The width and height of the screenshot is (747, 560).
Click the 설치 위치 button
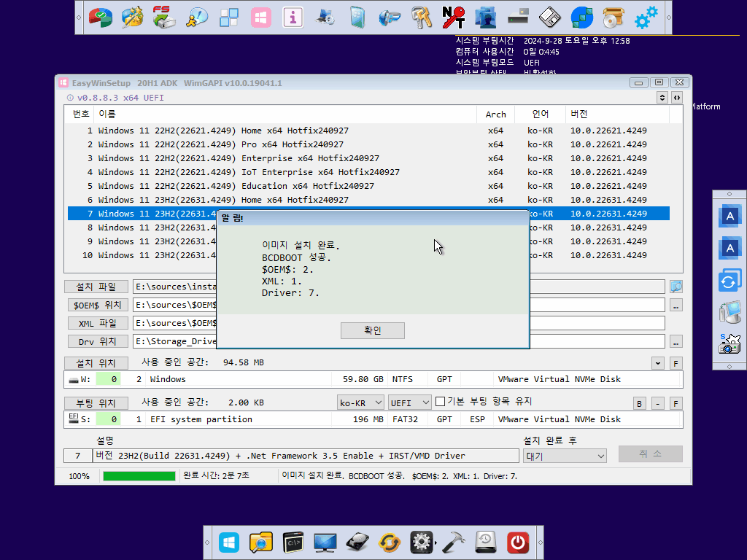(x=96, y=363)
